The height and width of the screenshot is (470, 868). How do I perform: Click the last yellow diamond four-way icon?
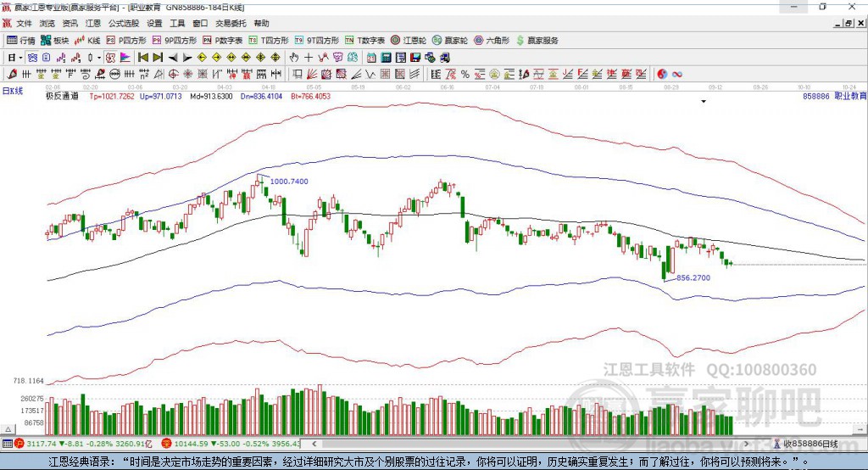click(275, 58)
